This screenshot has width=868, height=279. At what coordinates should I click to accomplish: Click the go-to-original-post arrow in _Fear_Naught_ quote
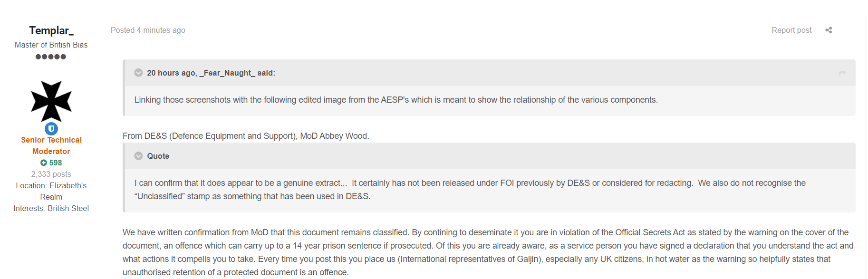842,73
